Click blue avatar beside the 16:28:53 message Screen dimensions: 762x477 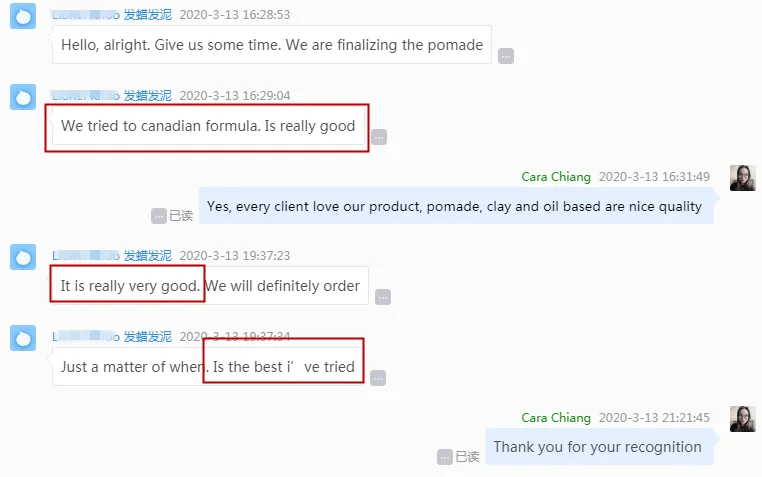23,16
